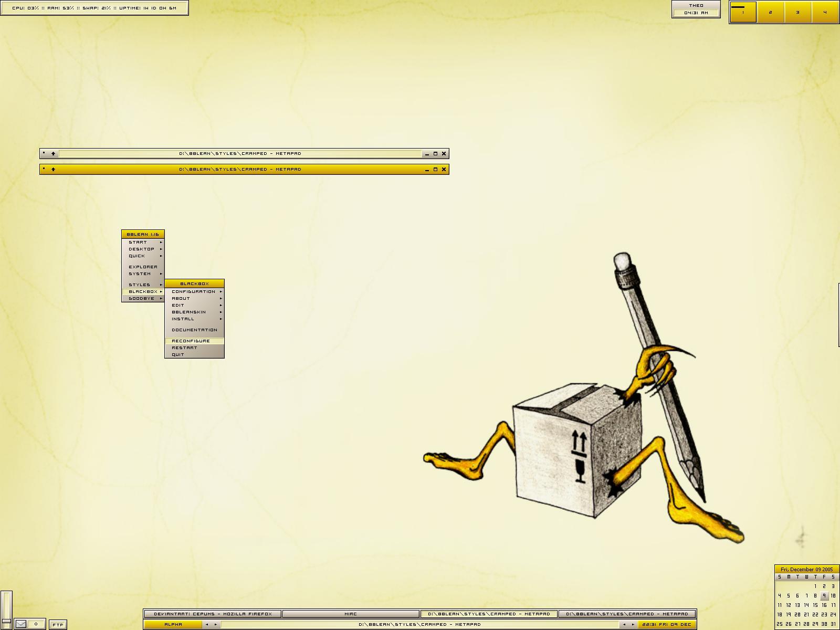The width and height of the screenshot is (840, 630).
Task: Expand the Quick submenu
Action: click(x=143, y=256)
